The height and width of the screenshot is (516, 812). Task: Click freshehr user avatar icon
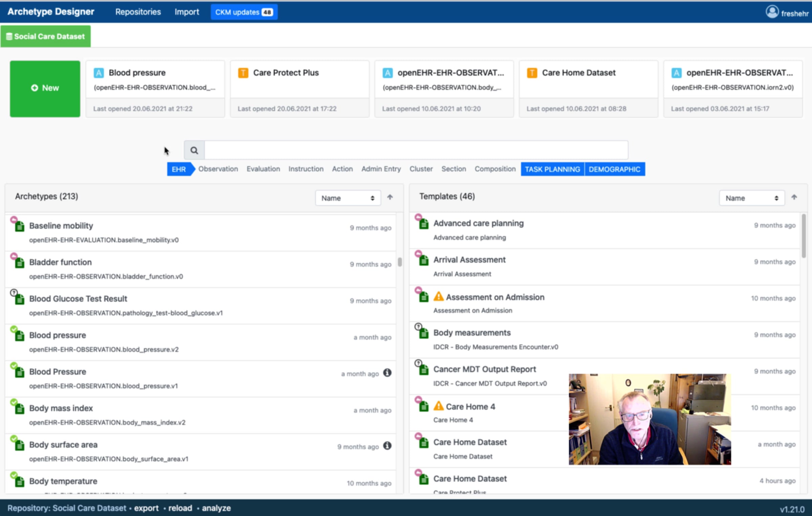772,12
